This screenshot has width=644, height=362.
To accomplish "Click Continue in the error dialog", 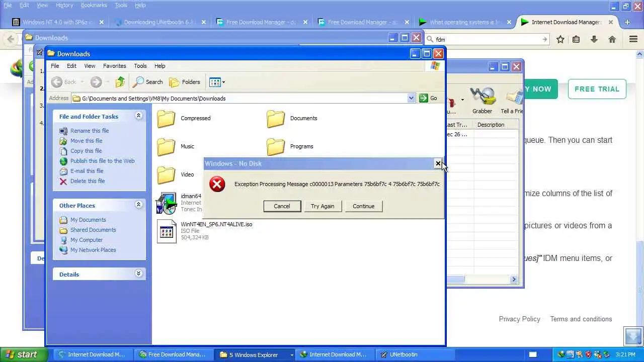I will pyautogui.click(x=363, y=206).
